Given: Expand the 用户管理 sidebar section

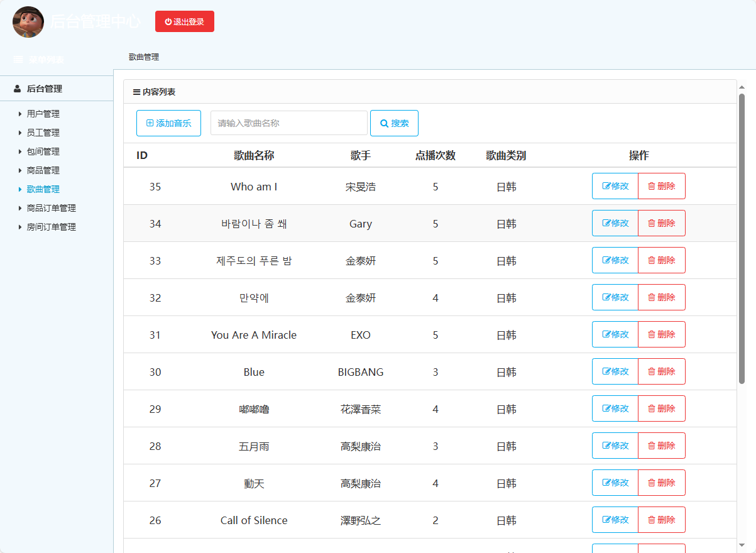Looking at the screenshot, I should 44,114.
